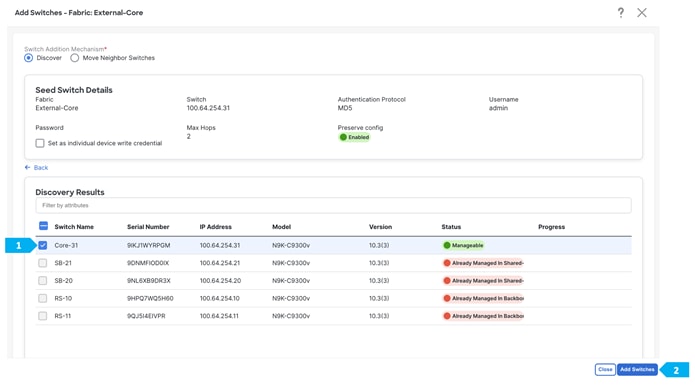The height and width of the screenshot is (386, 695).
Task: Sort by Model column header
Action: coord(281,226)
